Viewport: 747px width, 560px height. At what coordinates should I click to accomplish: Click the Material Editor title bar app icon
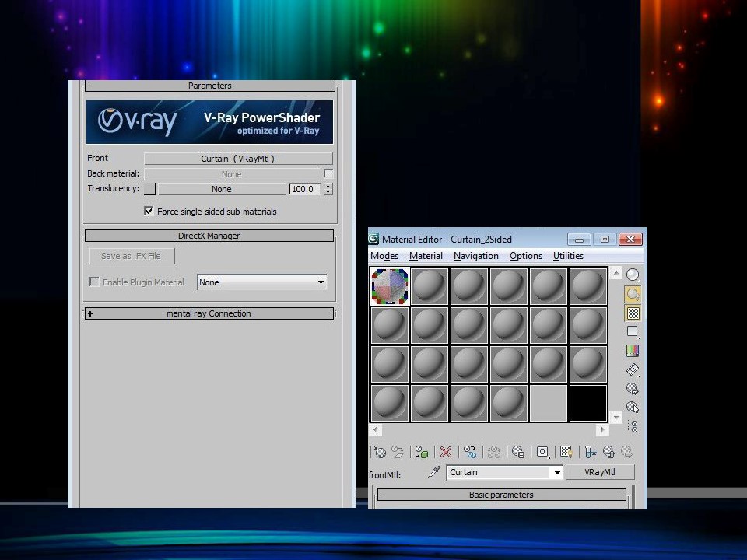373,239
